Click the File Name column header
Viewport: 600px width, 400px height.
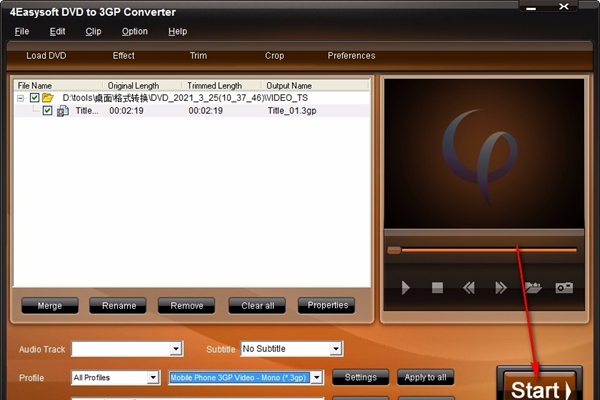click(x=58, y=85)
